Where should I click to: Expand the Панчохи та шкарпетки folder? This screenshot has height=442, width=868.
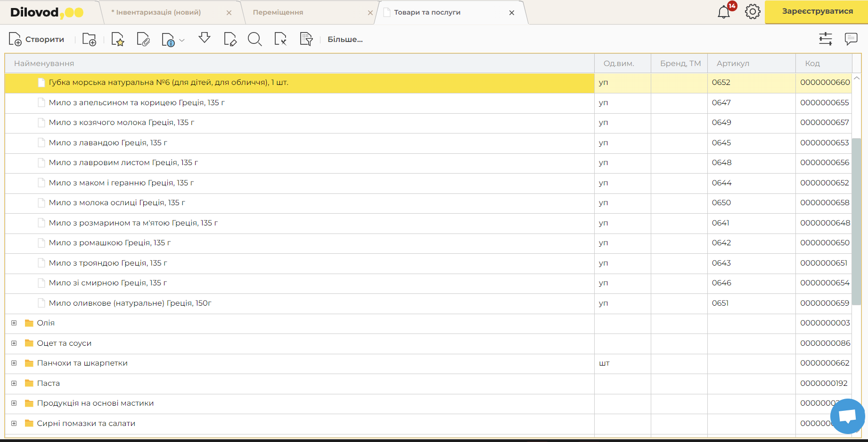14,363
